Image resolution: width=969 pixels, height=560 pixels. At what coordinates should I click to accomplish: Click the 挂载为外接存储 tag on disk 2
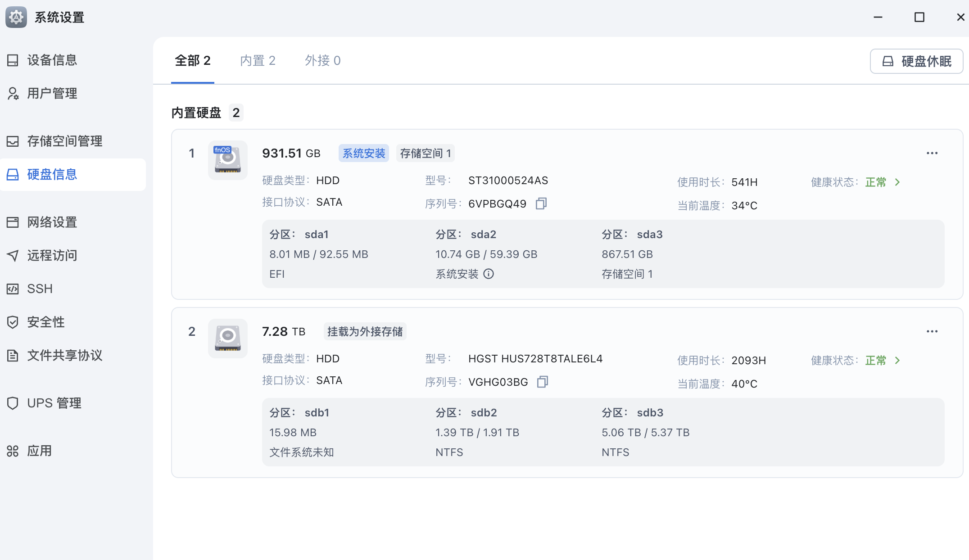tap(365, 331)
